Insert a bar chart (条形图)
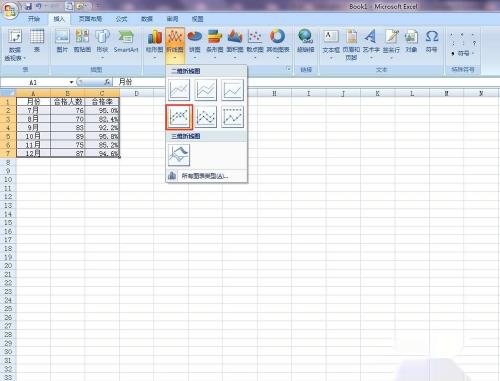500x381 pixels. [x=215, y=44]
